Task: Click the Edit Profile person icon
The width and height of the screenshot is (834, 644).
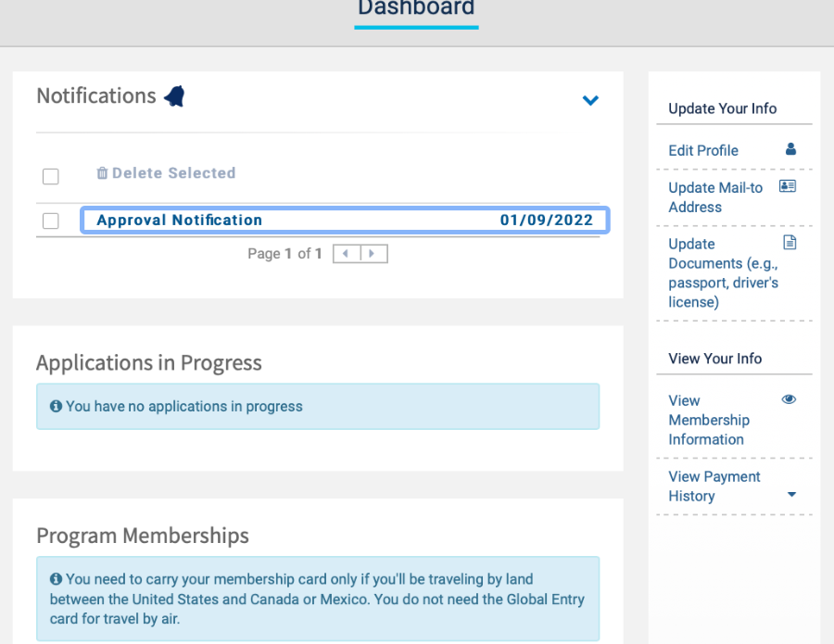Action: [790, 149]
